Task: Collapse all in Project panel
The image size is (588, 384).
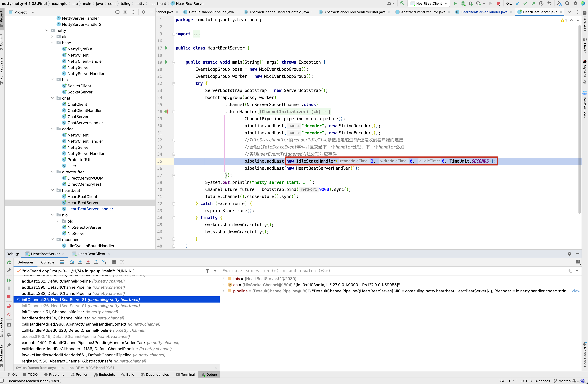Action: pyautogui.click(x=133, y=12)
